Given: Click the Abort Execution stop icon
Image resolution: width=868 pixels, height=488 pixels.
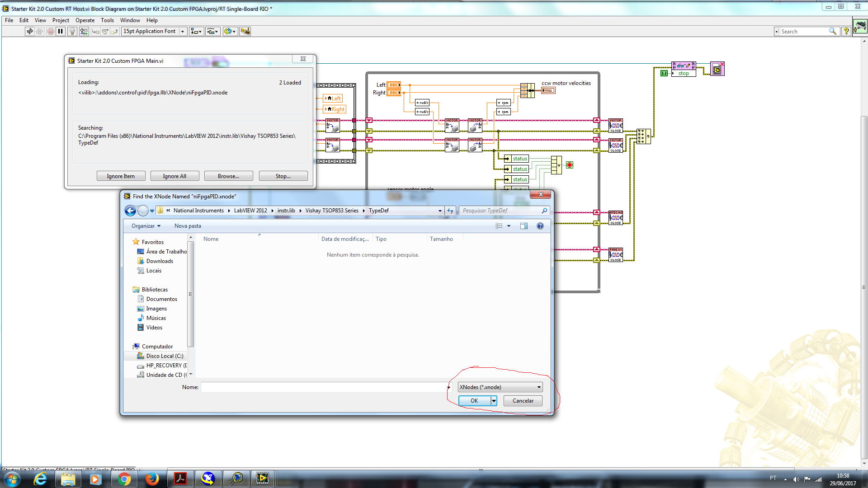Looking at the screenshot, I should point(51,31).
